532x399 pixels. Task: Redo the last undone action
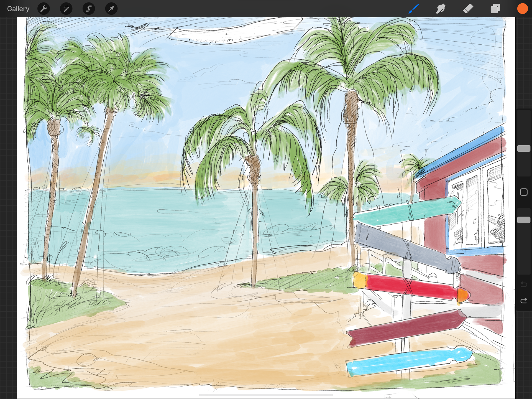tap(524, 301)
